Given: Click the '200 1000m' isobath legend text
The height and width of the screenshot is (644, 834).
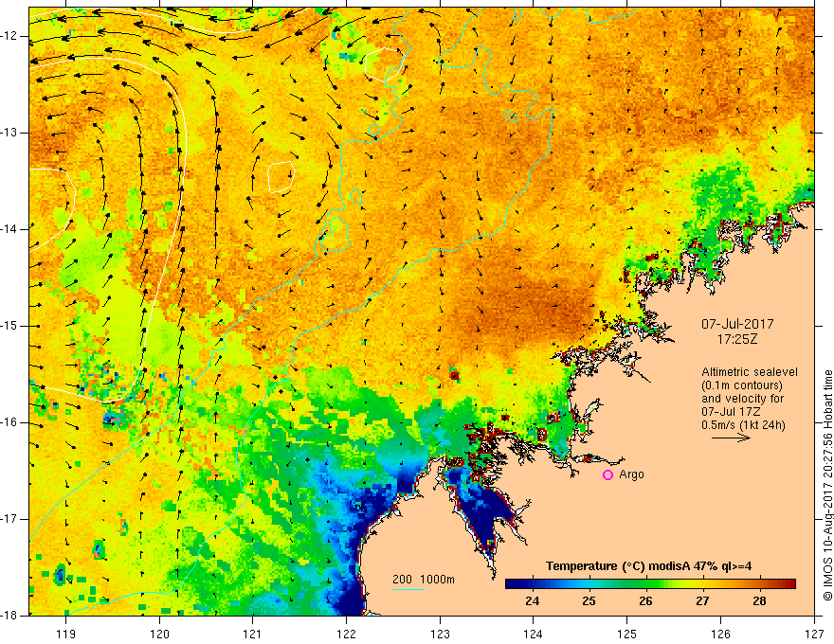Looking at the screenshot, I should coord(424,580).
